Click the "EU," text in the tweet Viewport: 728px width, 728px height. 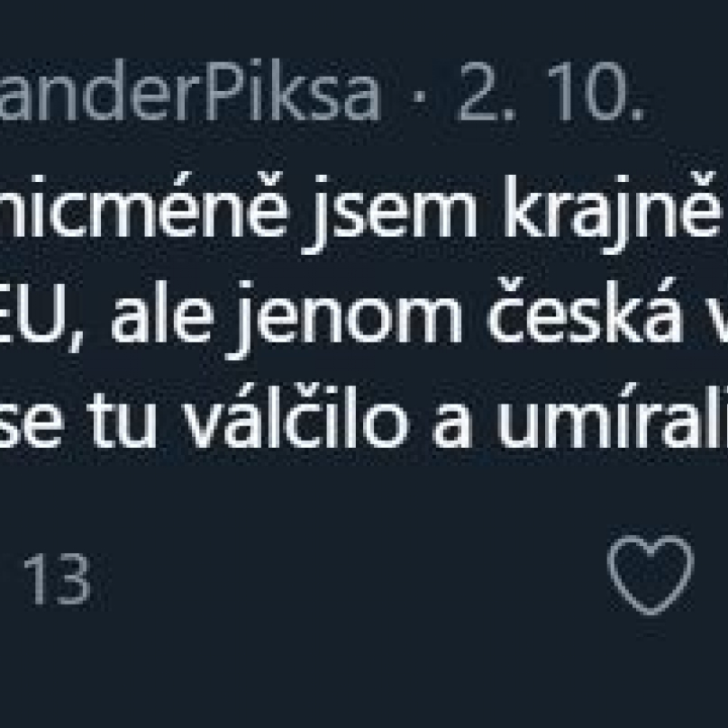(x=41, y=317)
